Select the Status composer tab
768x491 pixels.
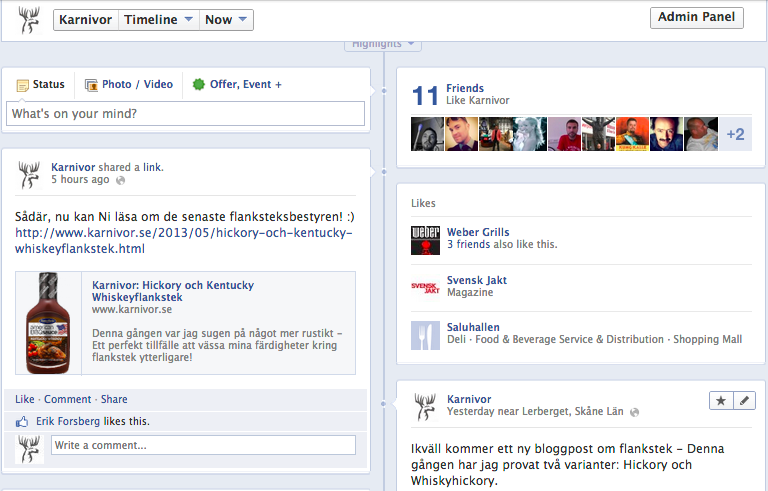[x=41, y=85]
